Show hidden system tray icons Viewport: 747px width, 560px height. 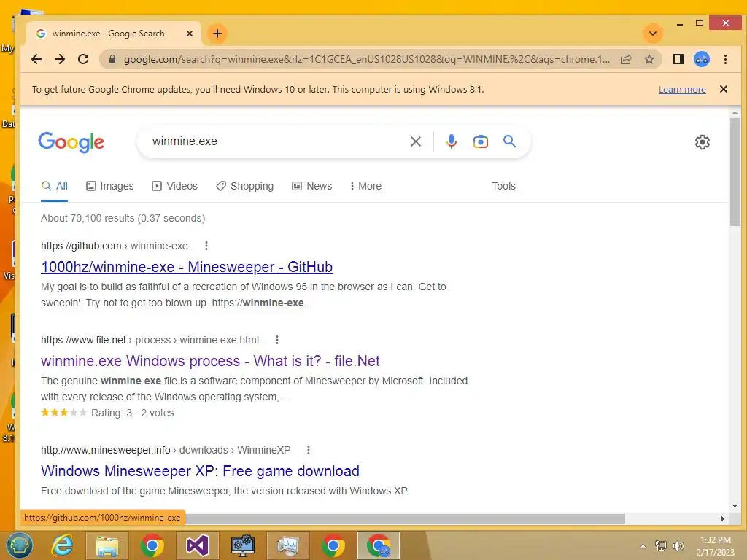pyautogui.click(x=643, y=546)
